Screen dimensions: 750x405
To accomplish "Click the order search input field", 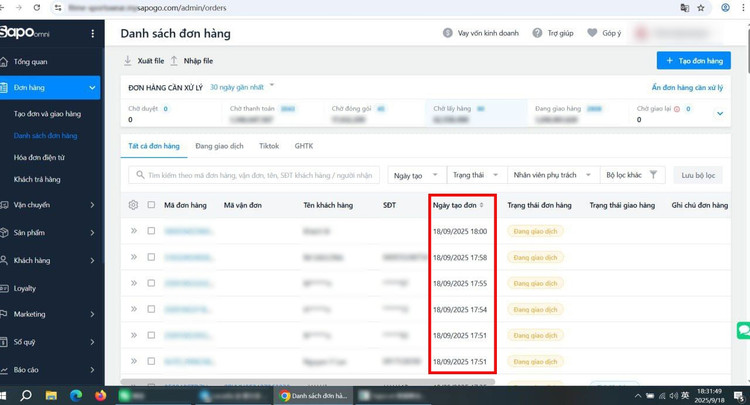I will pyautogui.click(x=255, y=175).
